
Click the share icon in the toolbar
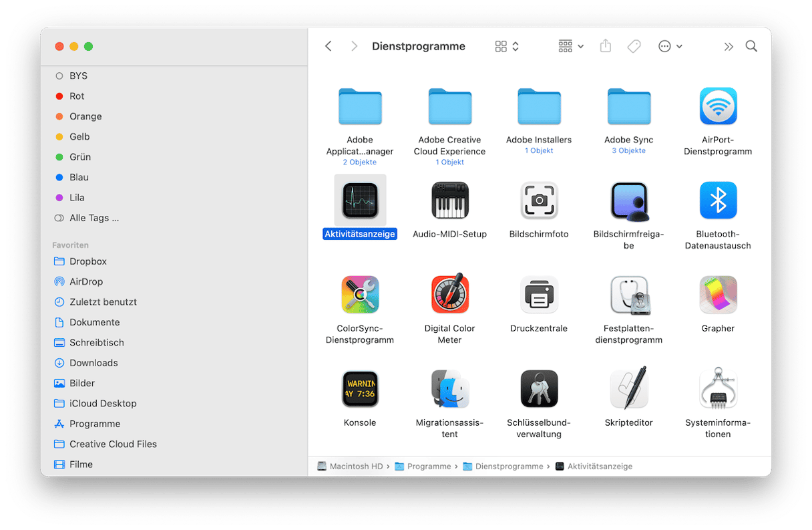(606, 46)
